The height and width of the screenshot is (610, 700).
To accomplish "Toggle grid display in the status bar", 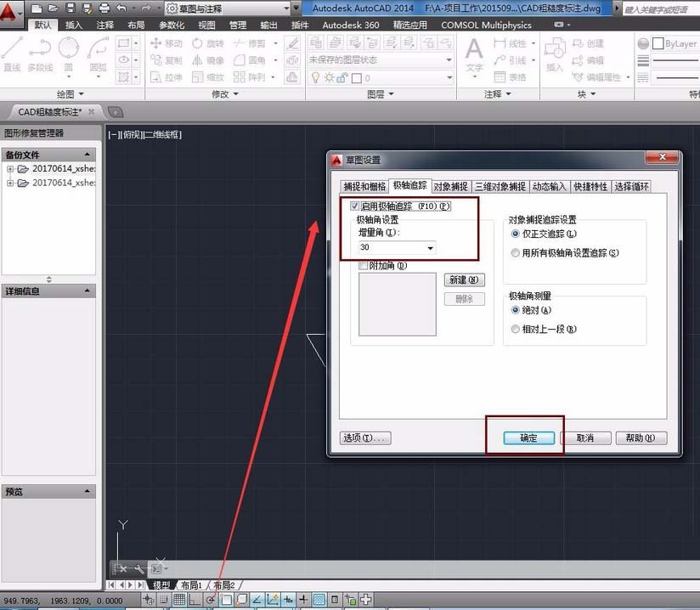I will pyautogui.click(x=179, y=599).
